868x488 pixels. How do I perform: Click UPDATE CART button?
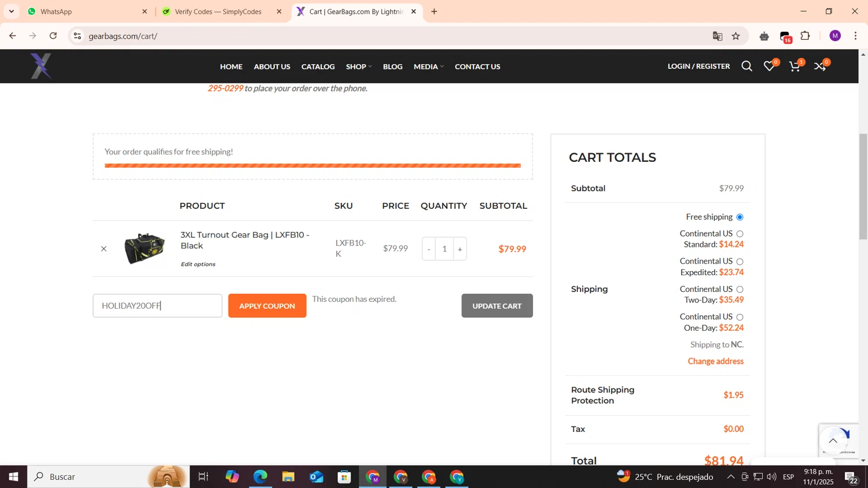point(497,306)
